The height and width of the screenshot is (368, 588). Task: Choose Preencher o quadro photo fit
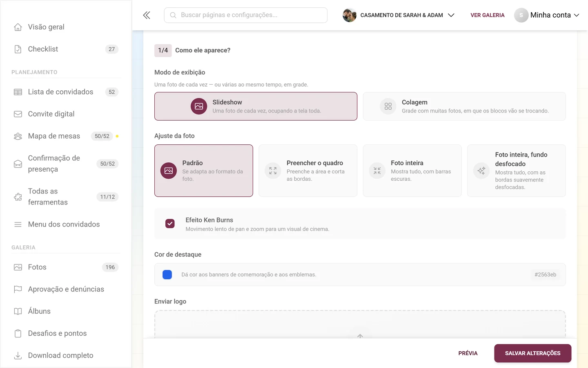tap(308, 171)
